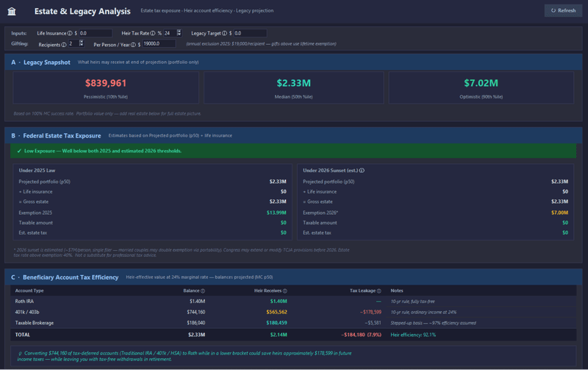The image size is (588, 370).
Task: Click the Balance column info icon
Action: coord(203,291)
